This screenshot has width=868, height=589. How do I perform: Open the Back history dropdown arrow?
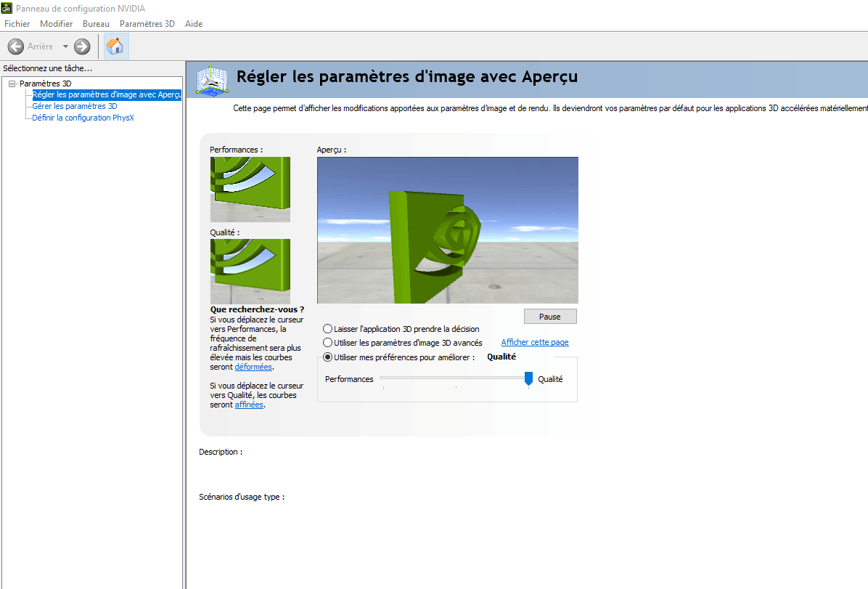[65, 46]
